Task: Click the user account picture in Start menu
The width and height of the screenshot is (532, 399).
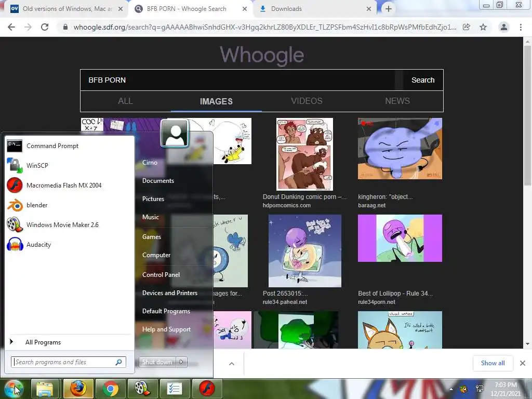Action: coord(175,133)
